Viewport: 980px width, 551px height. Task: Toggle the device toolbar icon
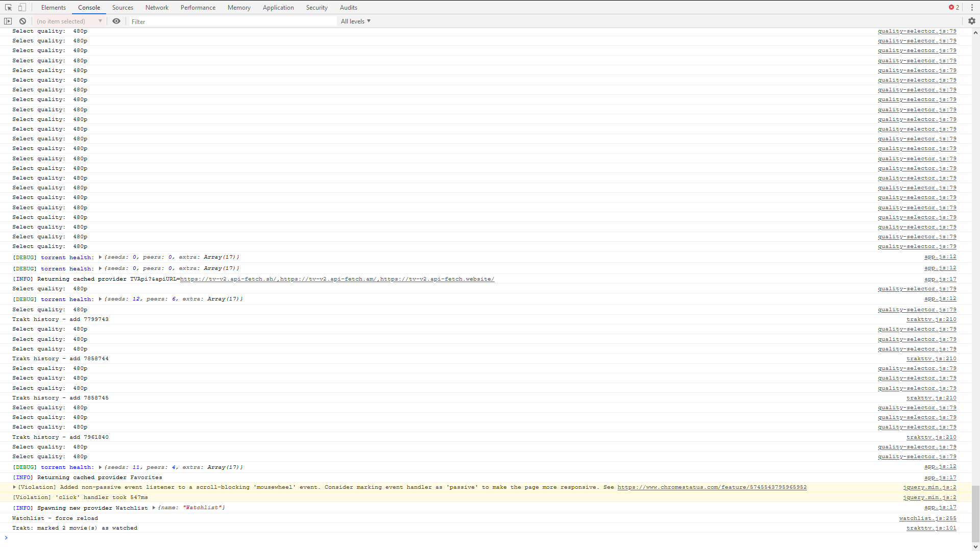(22, 7)
